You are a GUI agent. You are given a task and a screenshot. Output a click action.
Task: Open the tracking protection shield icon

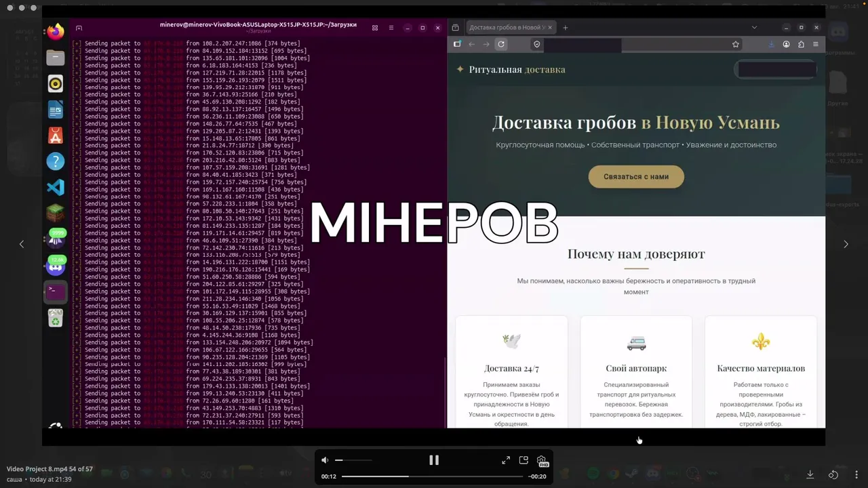[536, 44]
